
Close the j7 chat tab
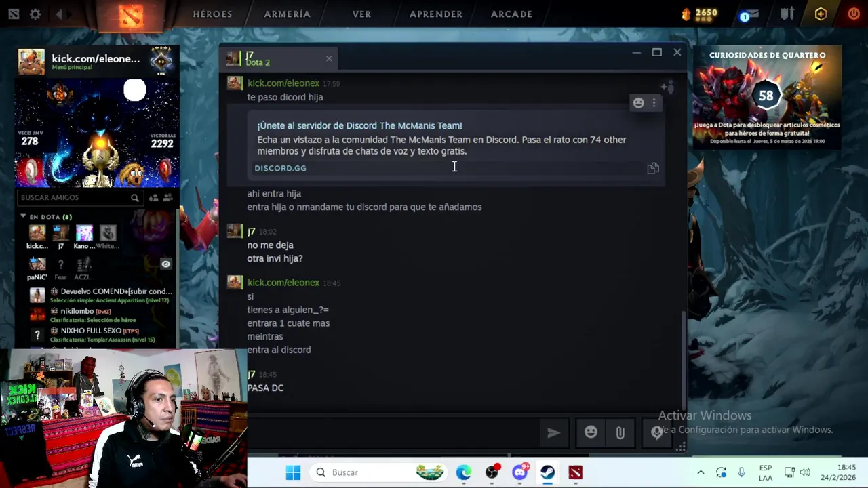[x=329, y=58]
